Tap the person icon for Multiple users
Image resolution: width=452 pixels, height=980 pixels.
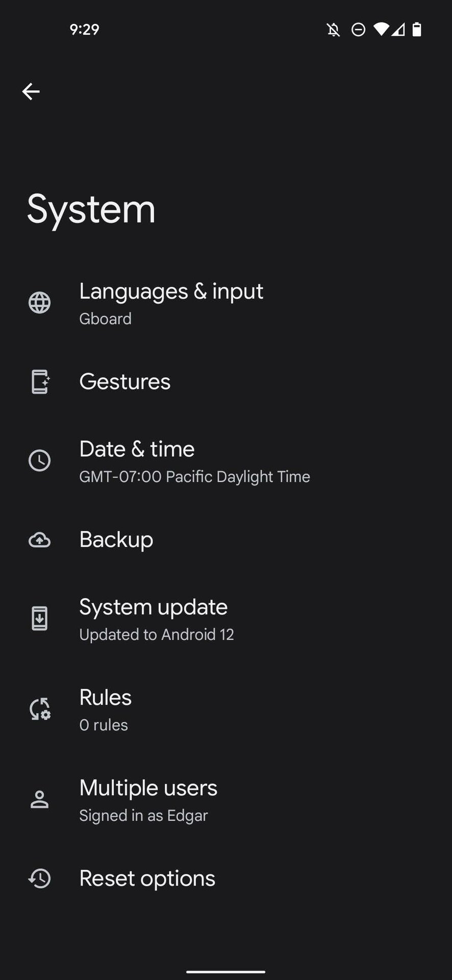(x=39, y=799)
